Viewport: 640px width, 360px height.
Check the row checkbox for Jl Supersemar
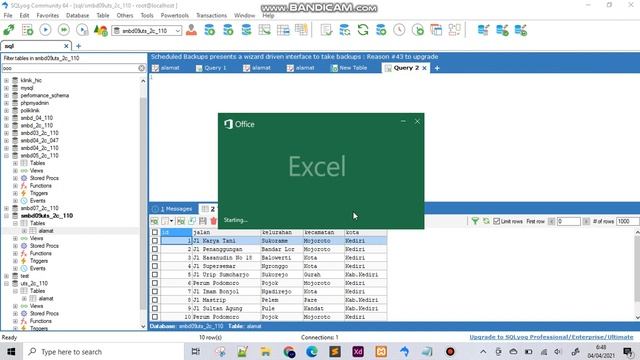155,266
